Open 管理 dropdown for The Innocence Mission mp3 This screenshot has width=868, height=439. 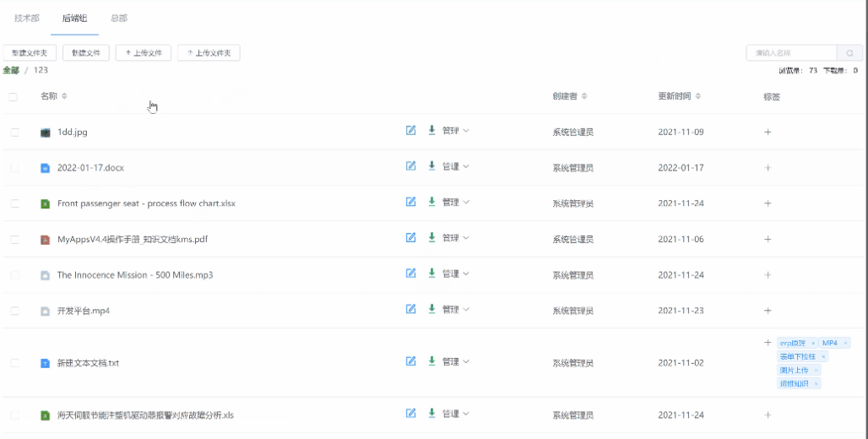455,274
